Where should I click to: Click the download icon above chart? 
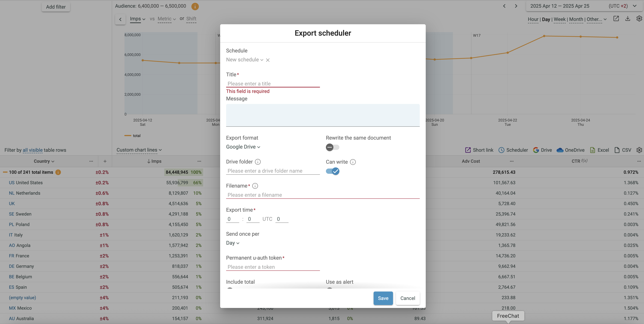628,19
